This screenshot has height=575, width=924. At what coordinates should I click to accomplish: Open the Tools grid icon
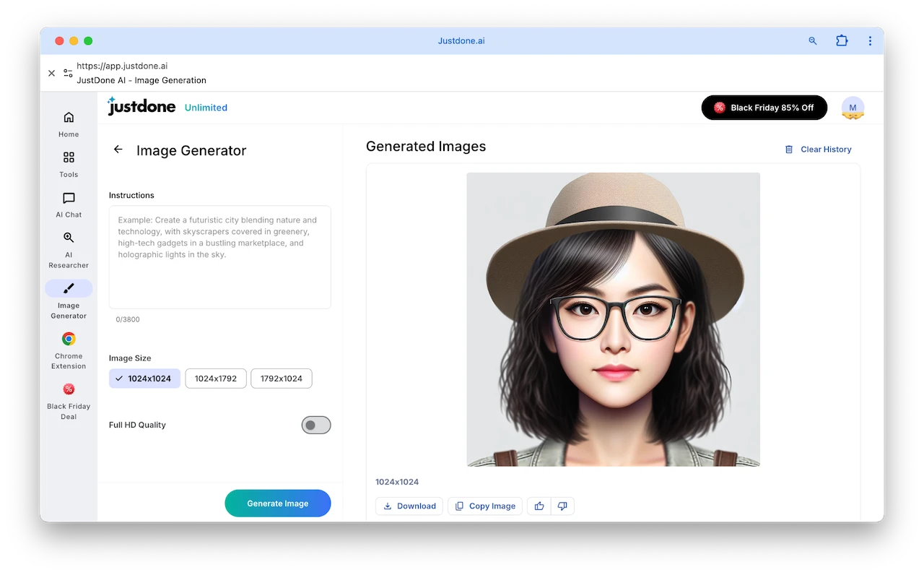coord(69,157)
